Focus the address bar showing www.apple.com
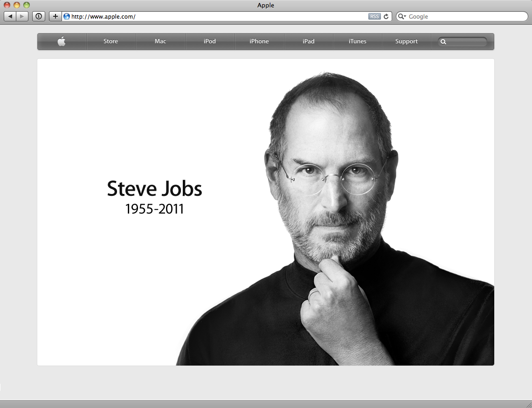This screenshot has width=532, height=408. [x=214, y=16]
